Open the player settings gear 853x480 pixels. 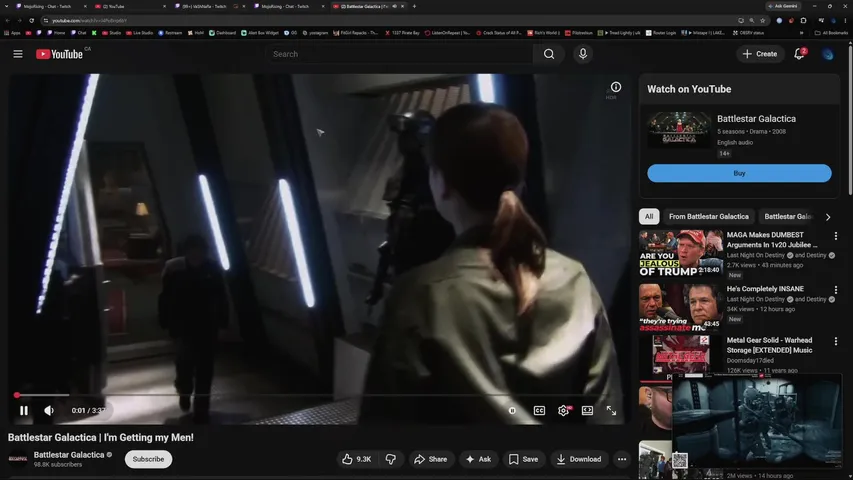click(x=564, y=410)
